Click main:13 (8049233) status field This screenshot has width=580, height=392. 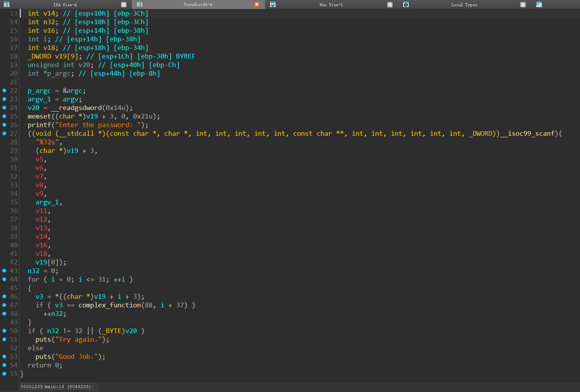click(68, 387)
